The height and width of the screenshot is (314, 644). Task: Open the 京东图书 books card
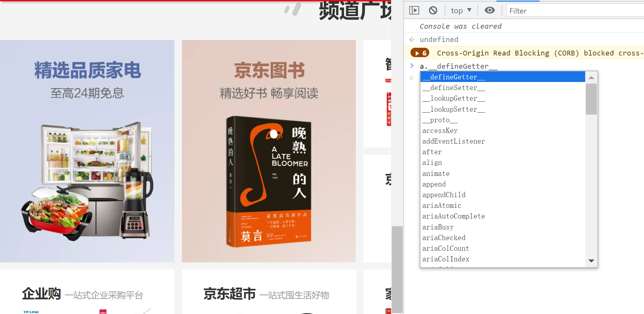pyautogui.click(x=269, y=151)
